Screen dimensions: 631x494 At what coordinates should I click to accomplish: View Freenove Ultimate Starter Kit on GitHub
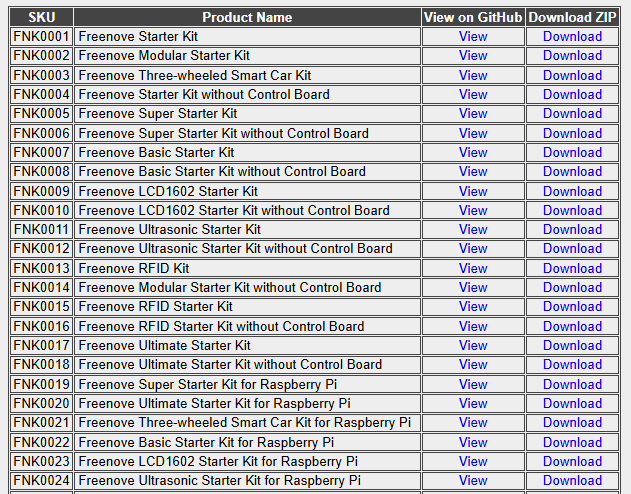coord(473,346)
